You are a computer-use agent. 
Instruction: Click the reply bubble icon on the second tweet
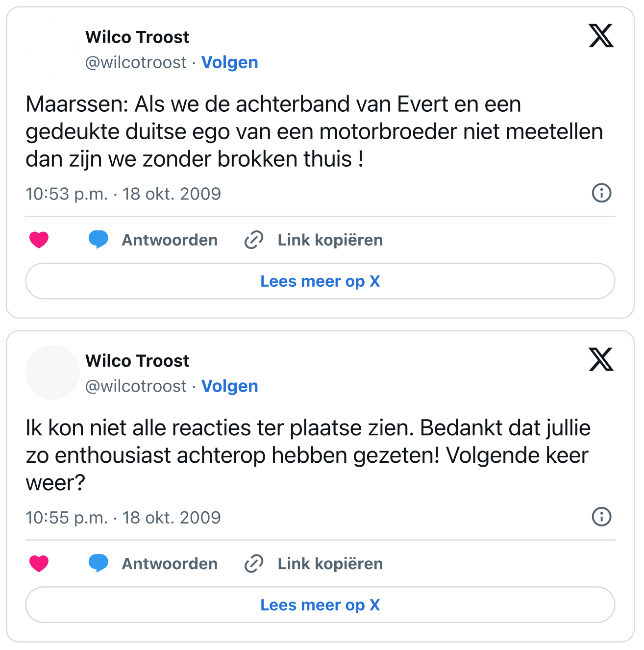click(x=98, y=563)
